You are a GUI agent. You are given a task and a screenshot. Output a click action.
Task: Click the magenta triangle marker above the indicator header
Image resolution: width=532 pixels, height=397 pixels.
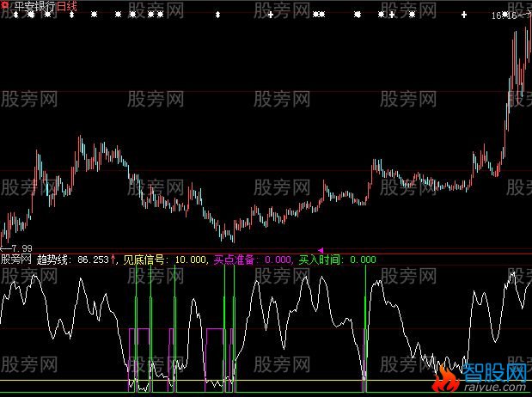321,250
